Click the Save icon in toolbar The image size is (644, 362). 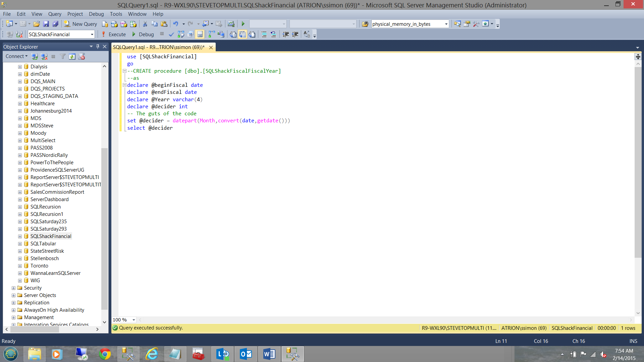pyautogui.click(x=46, y=24)
